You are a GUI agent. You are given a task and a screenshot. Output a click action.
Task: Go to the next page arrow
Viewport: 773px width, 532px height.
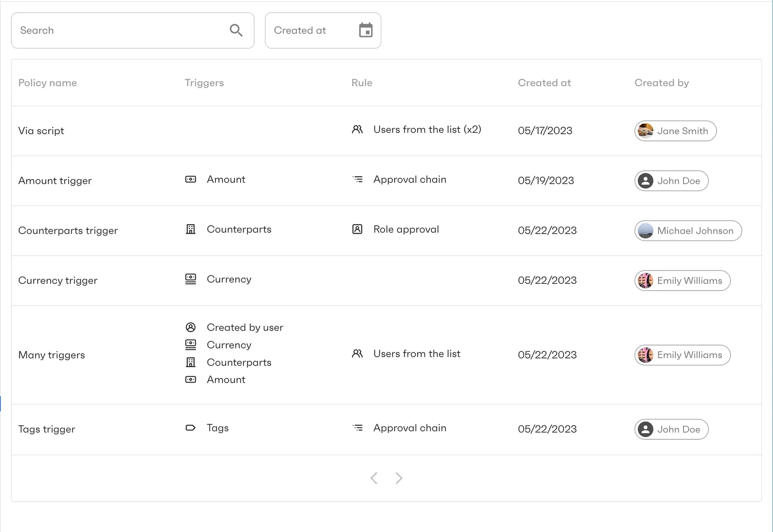(x=399, y=478)
